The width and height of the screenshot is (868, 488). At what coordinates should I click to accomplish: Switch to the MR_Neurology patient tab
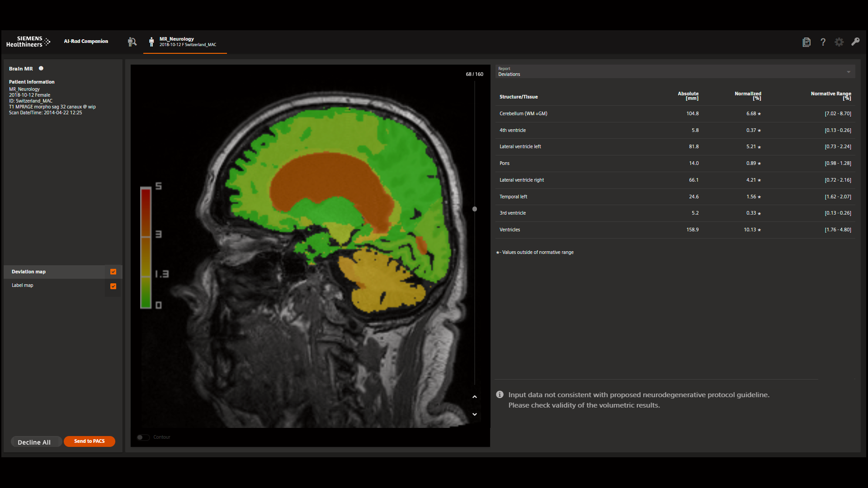tap(184, 43)
